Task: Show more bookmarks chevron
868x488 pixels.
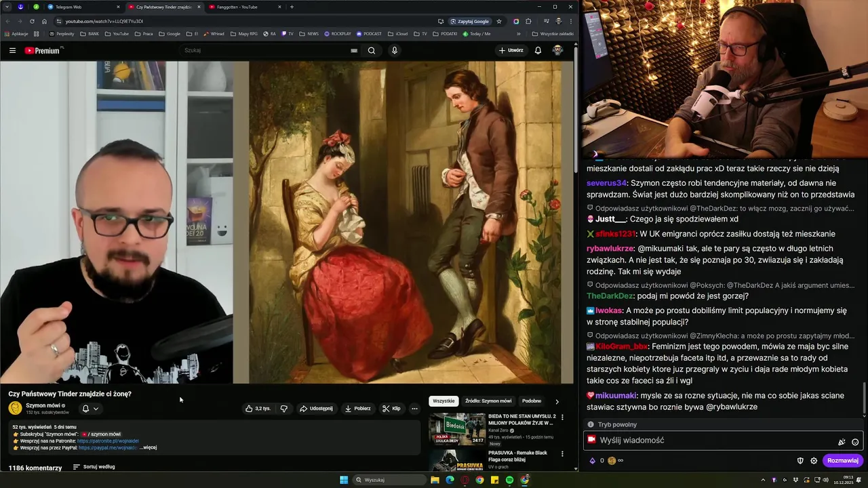Action: pos(519,33)
